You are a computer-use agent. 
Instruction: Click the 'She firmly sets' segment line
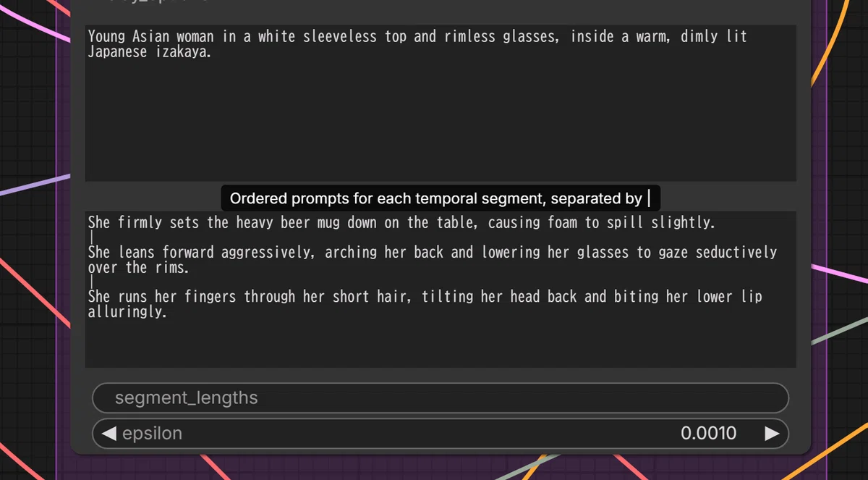pos(401,222)
